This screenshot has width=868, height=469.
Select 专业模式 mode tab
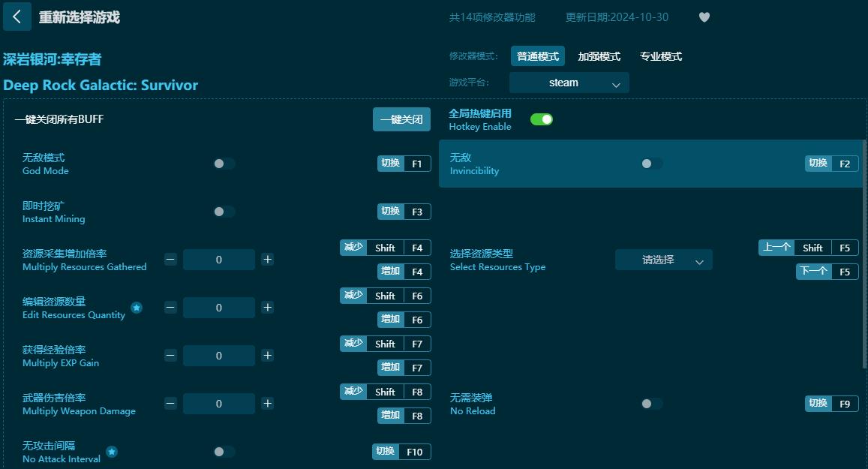tap(660, 56)
